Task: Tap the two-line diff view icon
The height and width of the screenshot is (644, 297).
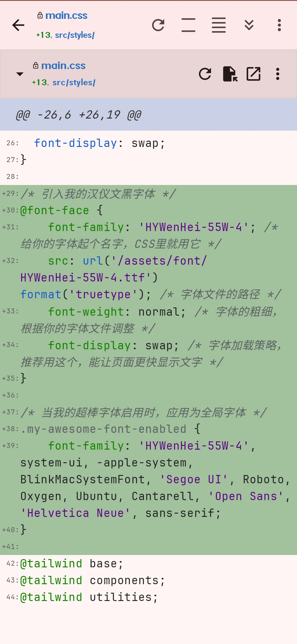Action: click(188, 25)
